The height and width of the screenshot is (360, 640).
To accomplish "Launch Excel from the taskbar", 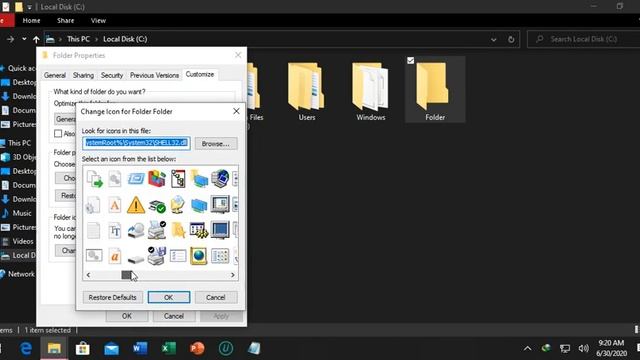I will point(169,348).
